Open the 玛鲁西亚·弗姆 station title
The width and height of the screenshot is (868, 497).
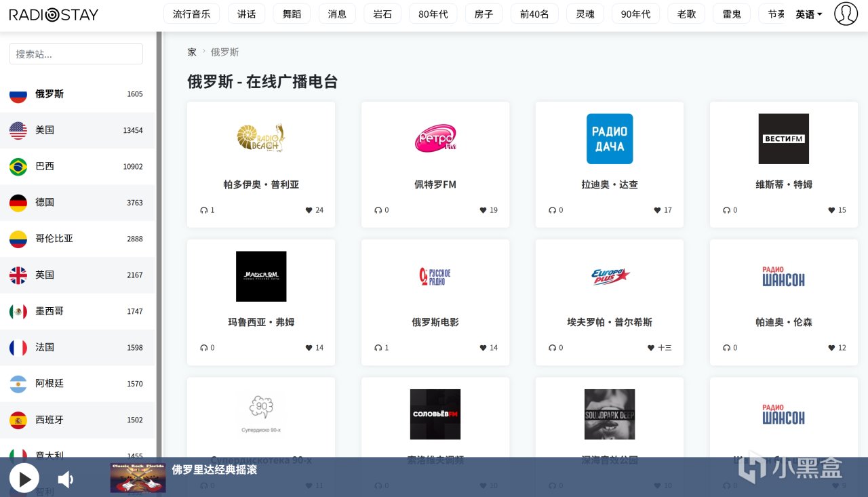[x=261, y=322]
